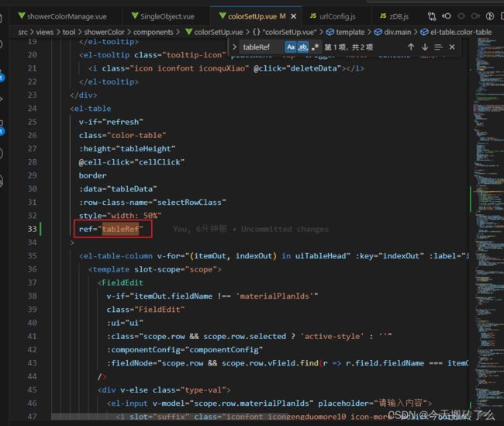This screenshot has height=426, width=504.
Task: Click the dimmed middle circle toolbar icon
Action: 461,16
